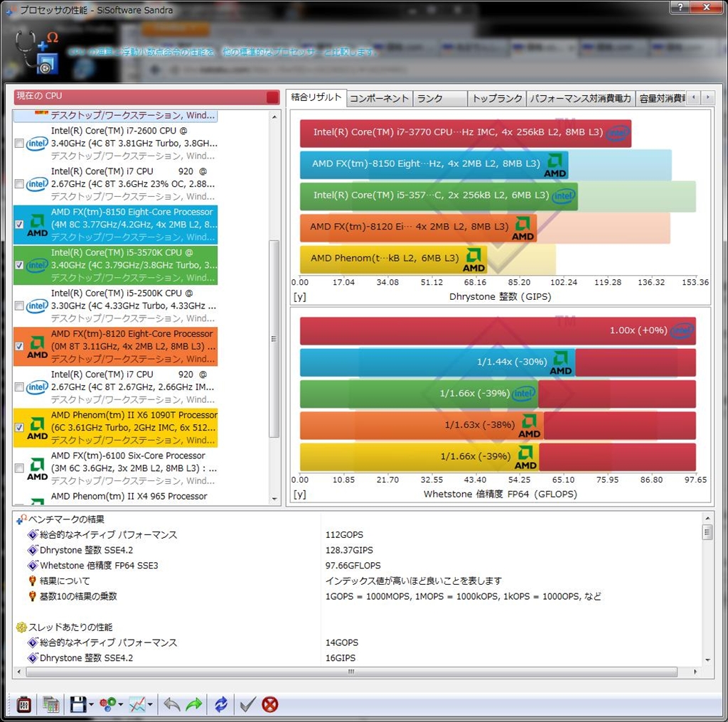Click the colored gears engine icon

tap(108, 705)
